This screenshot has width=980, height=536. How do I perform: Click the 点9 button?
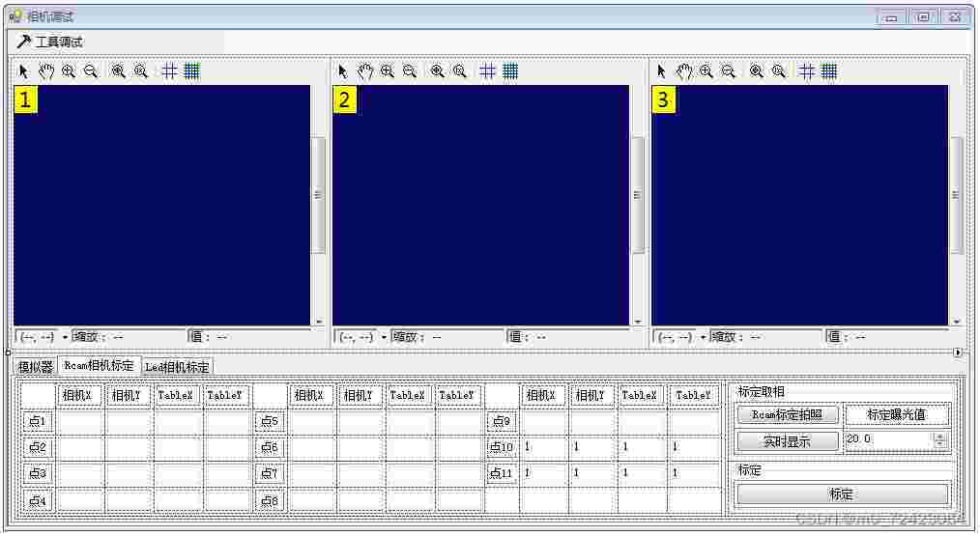pos(502,421)
